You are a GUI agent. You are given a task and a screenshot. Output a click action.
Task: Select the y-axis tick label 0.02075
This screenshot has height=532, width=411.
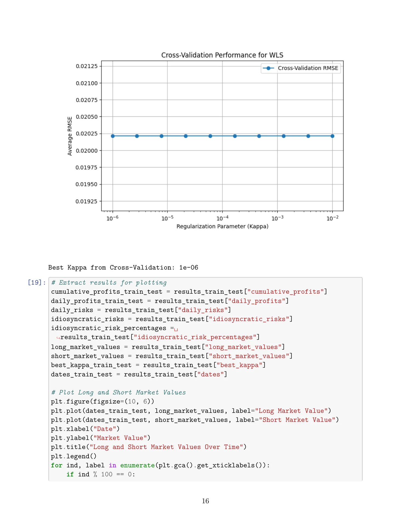coord(87,100)
